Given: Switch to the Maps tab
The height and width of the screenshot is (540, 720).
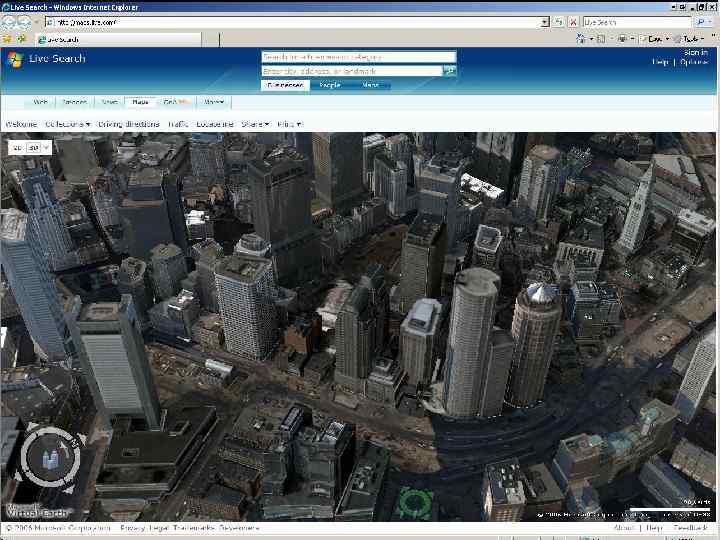Looking at the screenshot, I should [141, 102].
